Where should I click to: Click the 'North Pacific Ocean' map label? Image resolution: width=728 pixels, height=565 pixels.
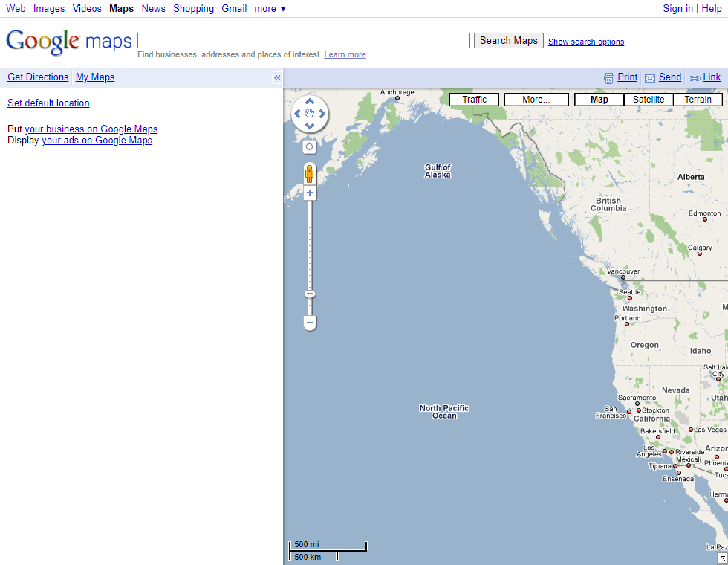(x=444, y=412)
